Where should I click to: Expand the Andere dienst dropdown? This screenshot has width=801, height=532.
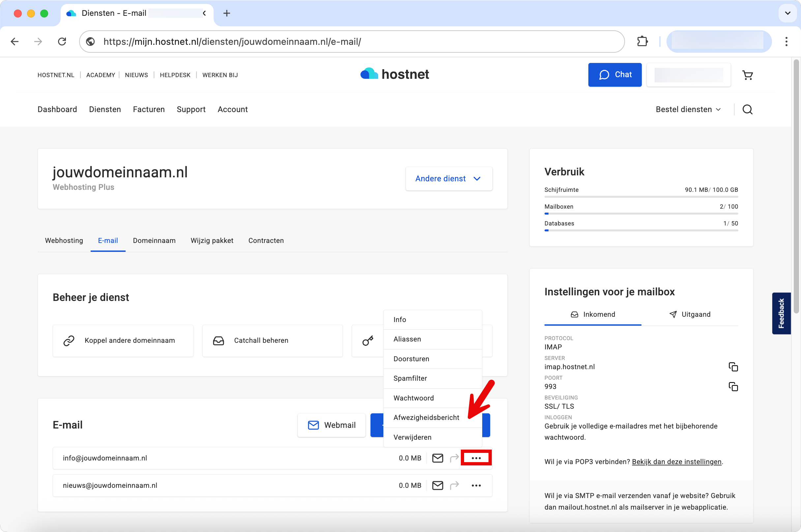449,178
